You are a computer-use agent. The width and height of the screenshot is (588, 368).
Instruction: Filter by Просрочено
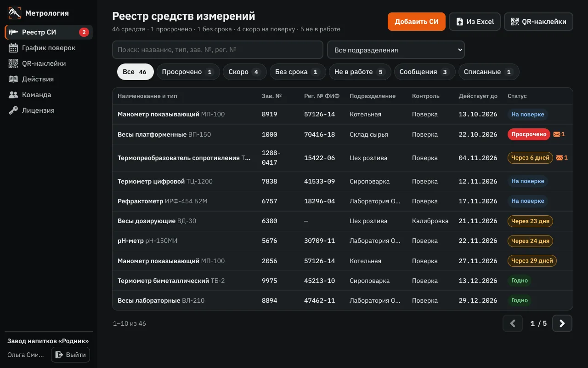[188, 72]
